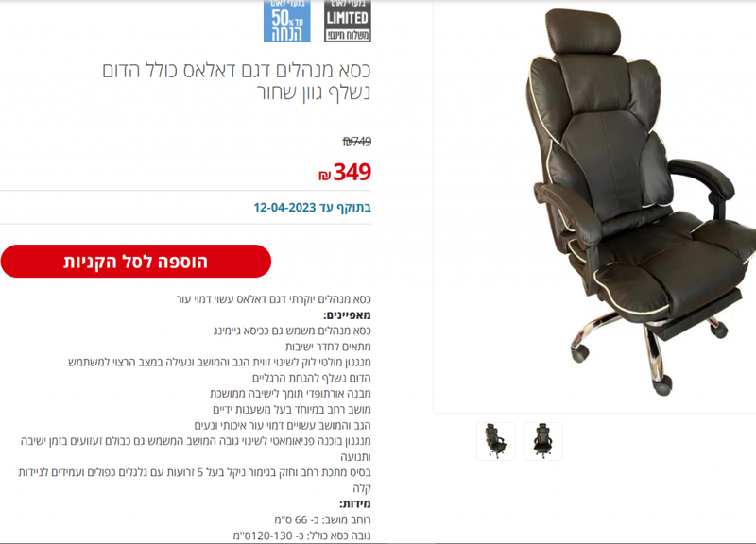Click the gray LIMITED badge
The height and width of the screenshot is (544, 756).
(x=348, y=21)
